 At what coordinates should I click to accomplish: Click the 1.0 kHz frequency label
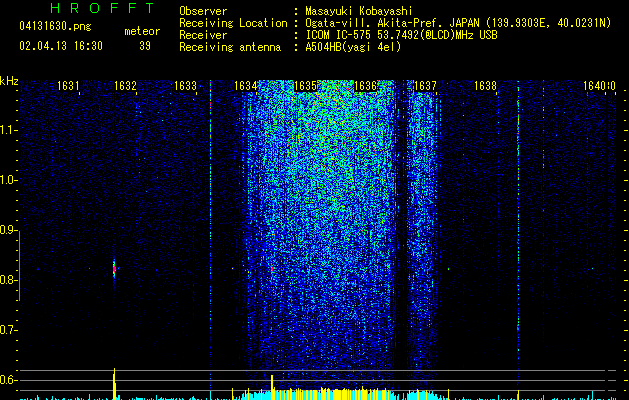8,180
